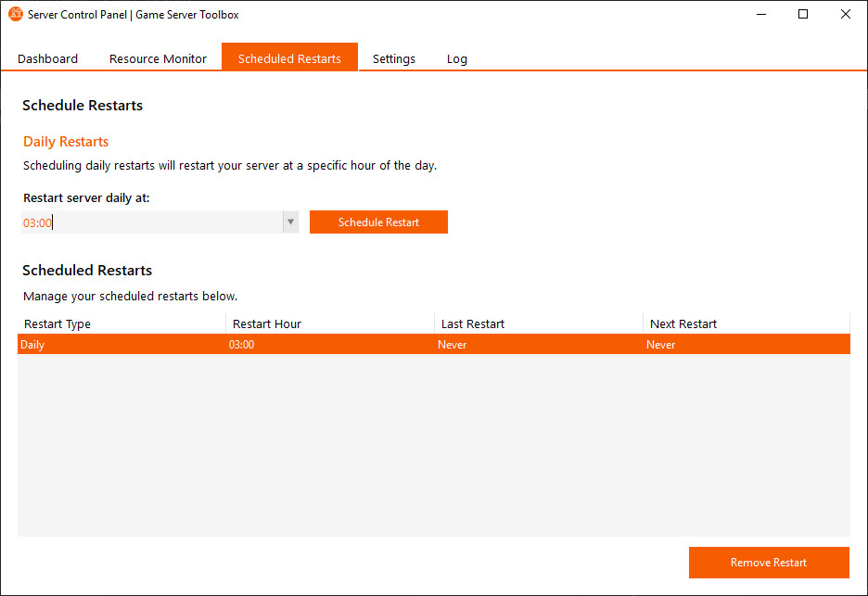Click the Restart Type column header
The image size is (868, 596).
57,323
